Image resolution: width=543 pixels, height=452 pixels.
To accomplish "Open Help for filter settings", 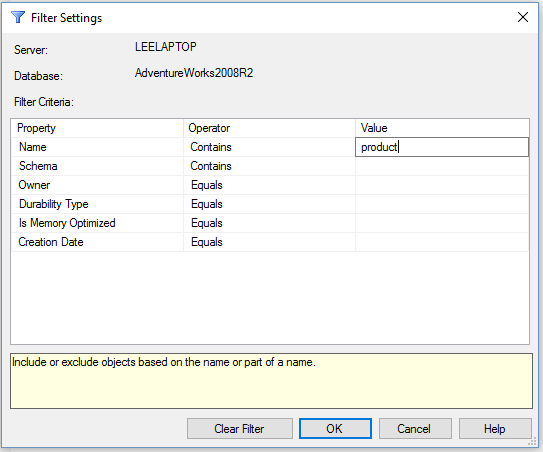I will point(495,428).
